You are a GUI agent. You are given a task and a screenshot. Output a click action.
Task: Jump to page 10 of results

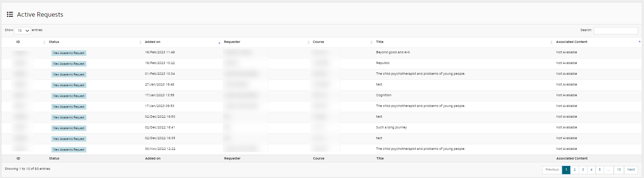tap(619, 169)
